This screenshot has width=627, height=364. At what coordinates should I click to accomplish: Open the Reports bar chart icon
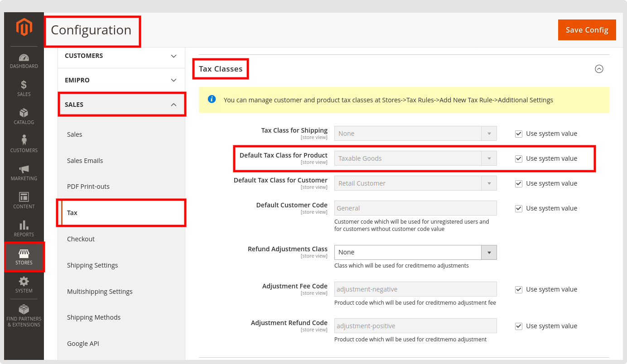click(24, 225)
